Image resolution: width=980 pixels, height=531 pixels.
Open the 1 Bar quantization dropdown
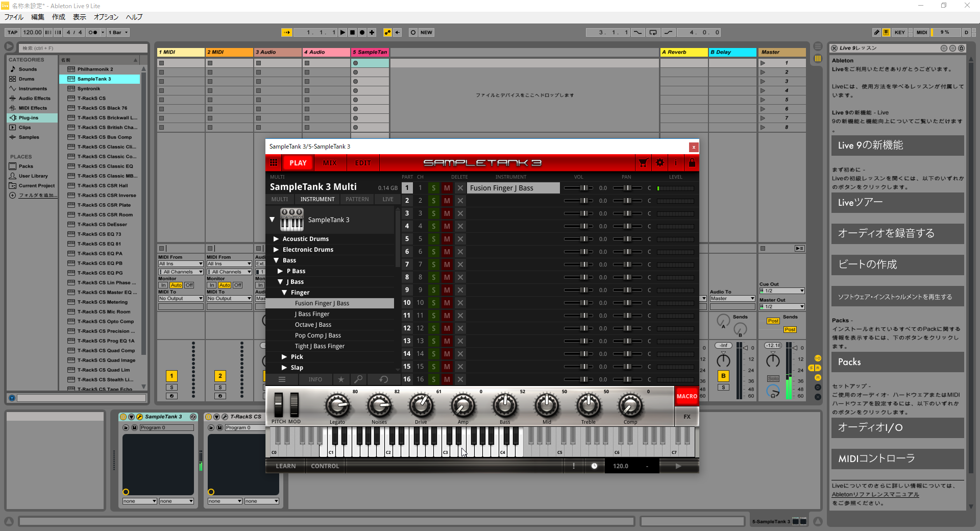click(x=118, y=32)
